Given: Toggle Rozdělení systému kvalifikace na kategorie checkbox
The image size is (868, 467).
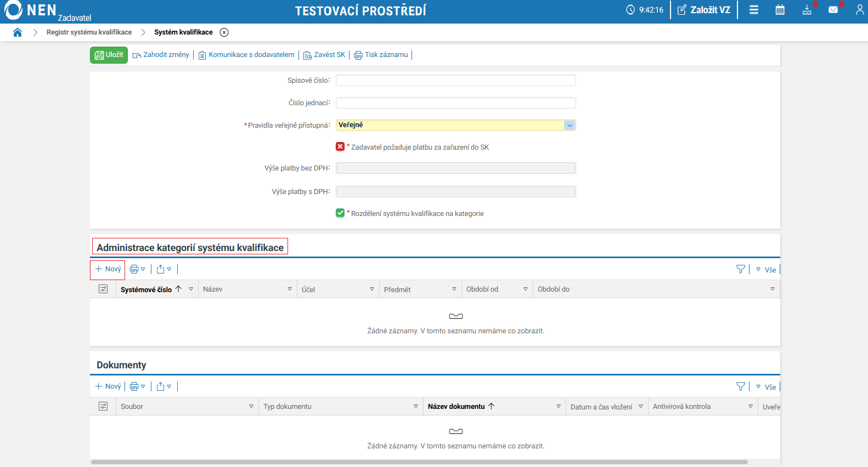Looking at the screenshot, I should (340, 213).
